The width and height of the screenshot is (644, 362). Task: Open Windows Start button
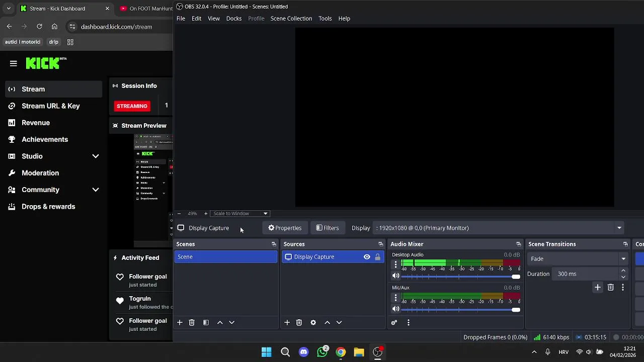click(267, 352)
